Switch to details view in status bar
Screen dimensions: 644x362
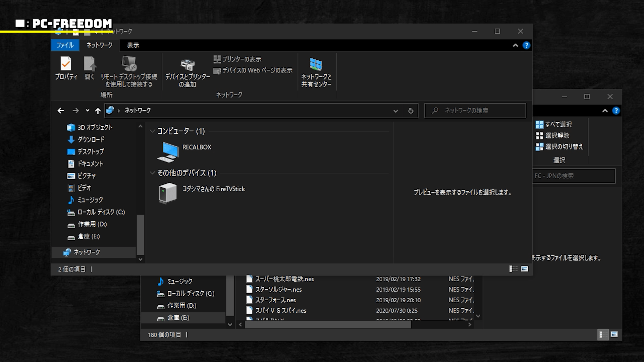(513, 269)
